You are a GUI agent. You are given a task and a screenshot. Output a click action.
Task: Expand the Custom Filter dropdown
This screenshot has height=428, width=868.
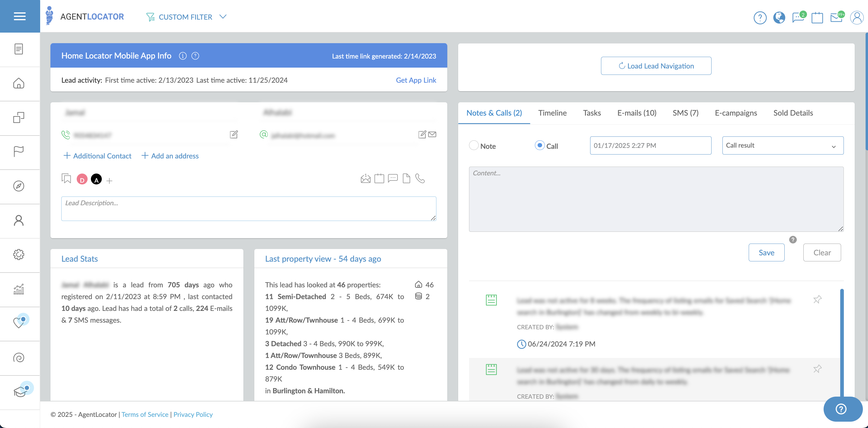pyautogui.click(x=222, y=17)
